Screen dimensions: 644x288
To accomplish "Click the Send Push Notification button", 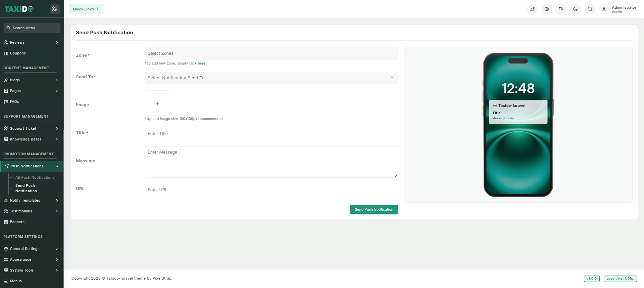I will (374, 209).
